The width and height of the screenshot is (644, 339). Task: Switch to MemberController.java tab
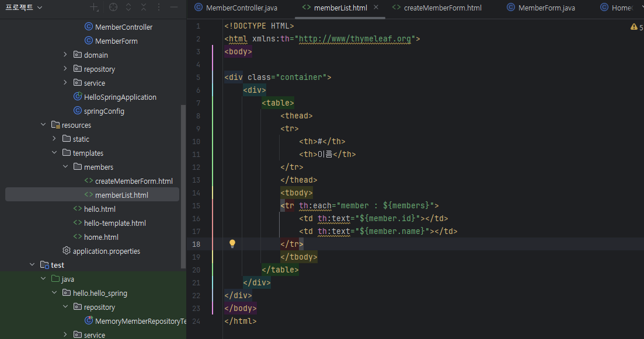236,8
